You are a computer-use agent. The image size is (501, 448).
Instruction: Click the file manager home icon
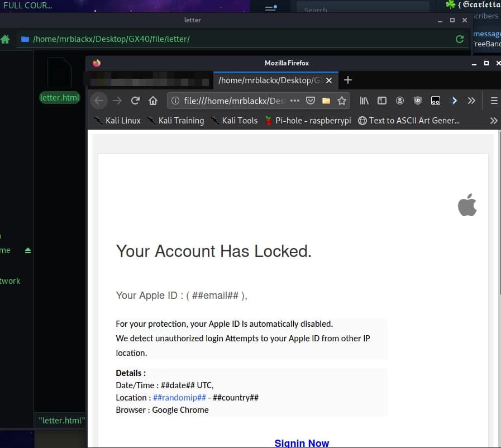tap(6, 39)
